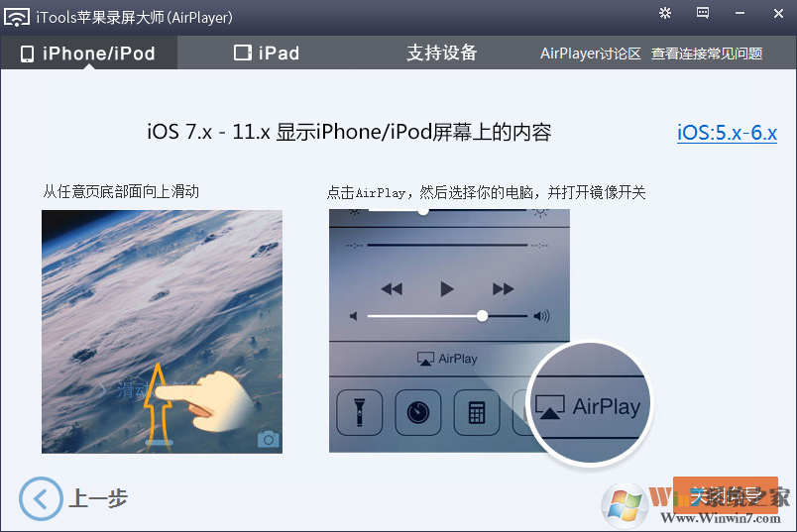Viewport: 797px width, 532px height.
Task: Click the loud speaker icon in tutorial image
Action: click(541, 316)
